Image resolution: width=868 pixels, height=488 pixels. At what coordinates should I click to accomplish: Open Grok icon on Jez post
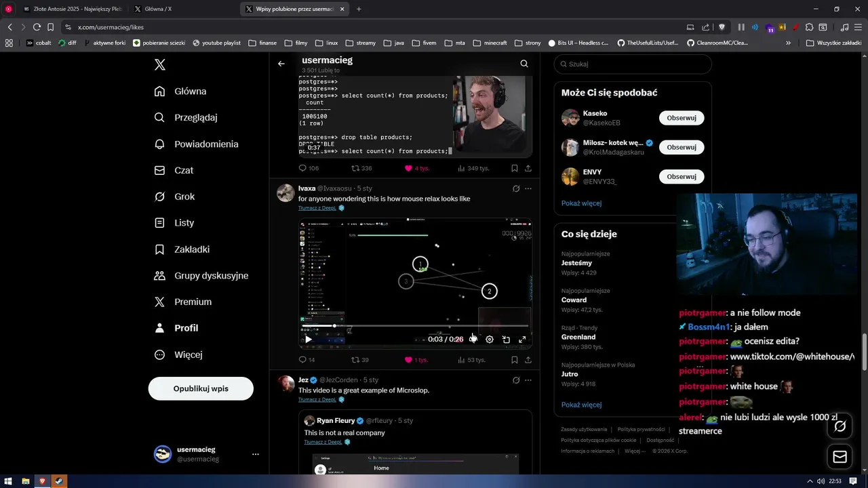(x=516, y=380)
